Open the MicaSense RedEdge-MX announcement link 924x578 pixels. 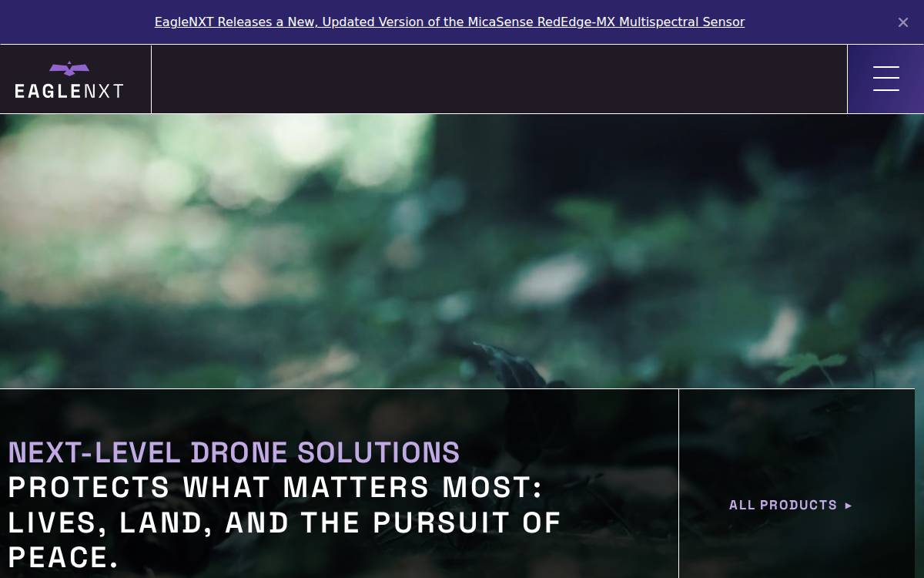coord(450,22)
